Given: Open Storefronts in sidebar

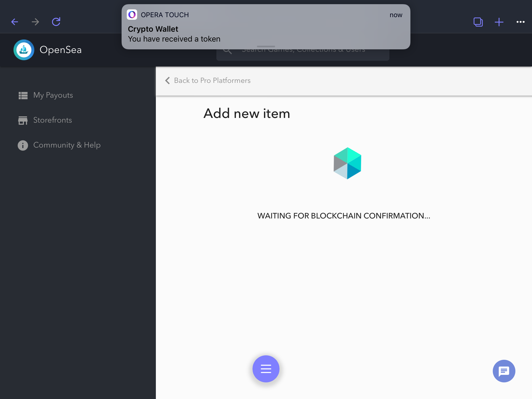Looking at the screenshot, I should point(52,120).
